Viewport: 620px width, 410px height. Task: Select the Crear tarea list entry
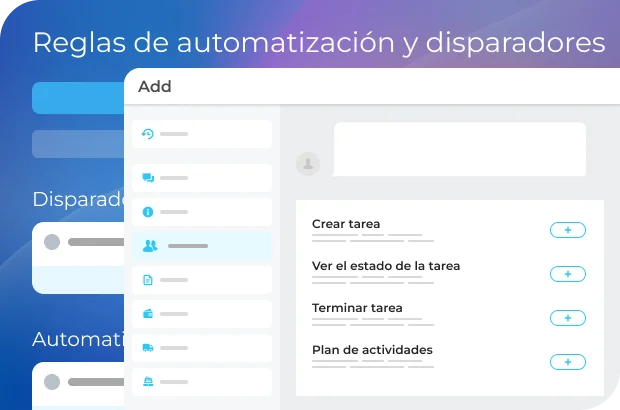click(x=346, y=224)
